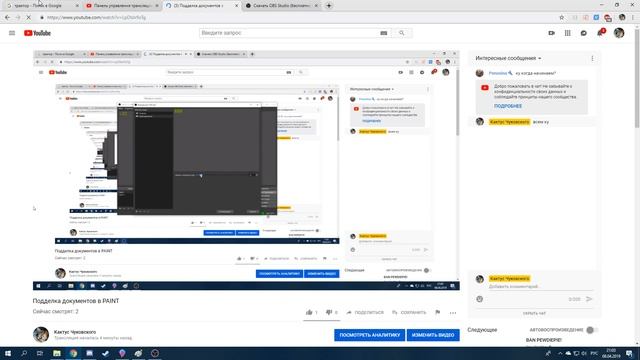
Task: Open the on-screen keyboard in search box
Action: pyautogui.click(x=383, y=33)
